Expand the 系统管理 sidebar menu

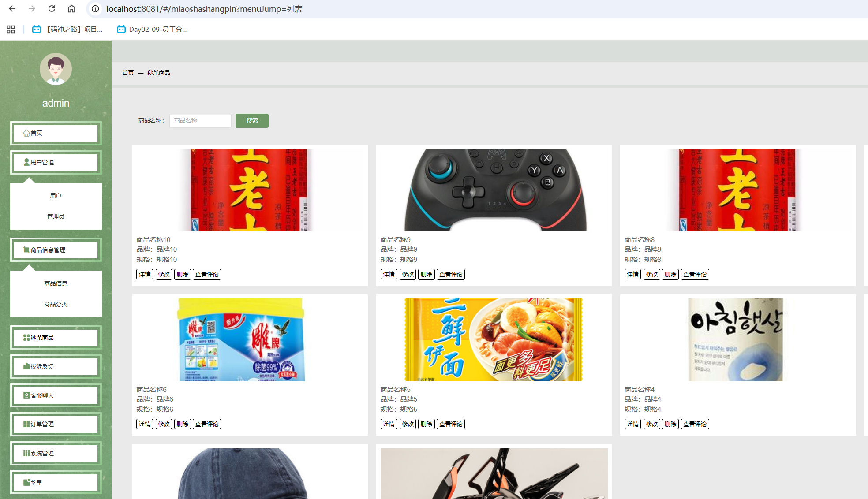click(56, 453)
